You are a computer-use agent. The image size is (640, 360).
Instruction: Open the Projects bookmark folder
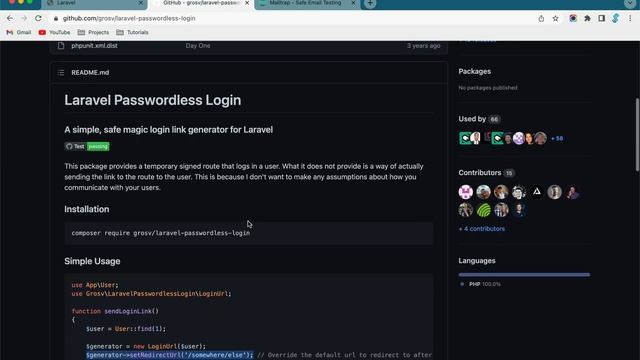pyautogui.click(x=93, y=32)
